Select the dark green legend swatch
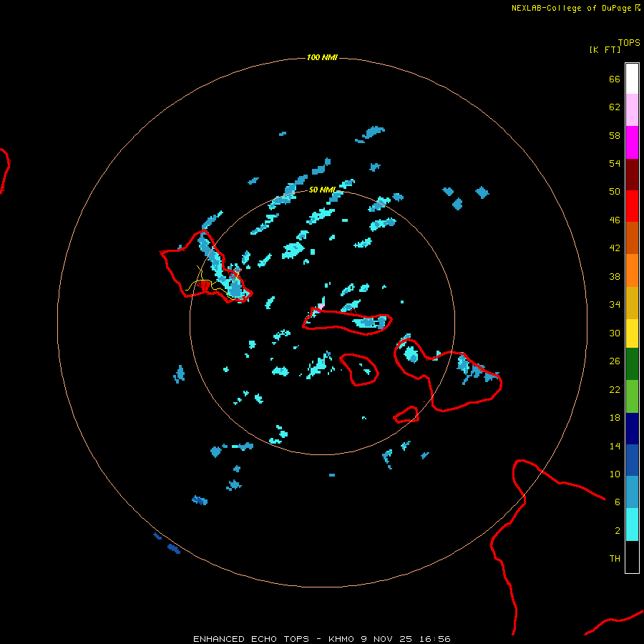The width and height of the screenshot is (644, 644). (632, 364)
